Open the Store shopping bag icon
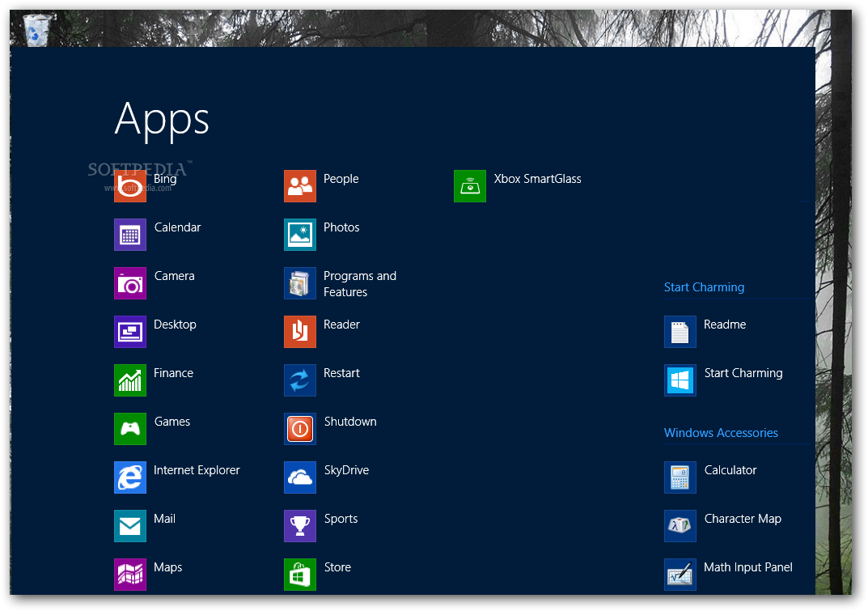Viewport: 868px width, 611px height. point(300,575)
